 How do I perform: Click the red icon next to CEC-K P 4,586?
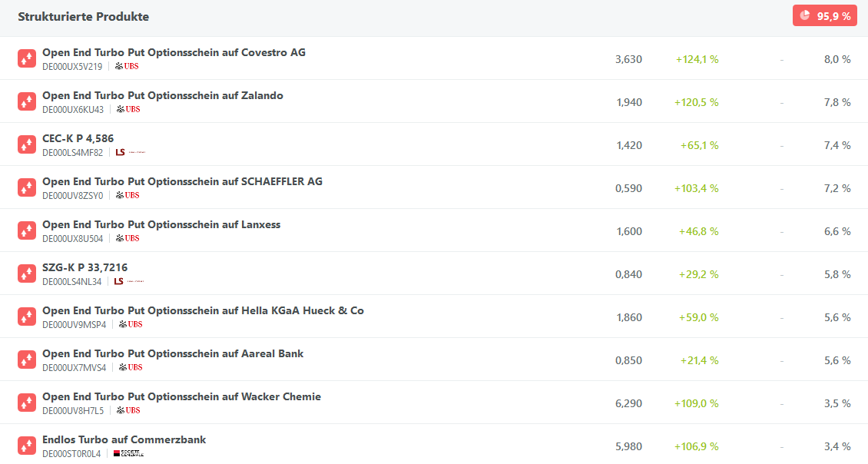pos(27,144)
